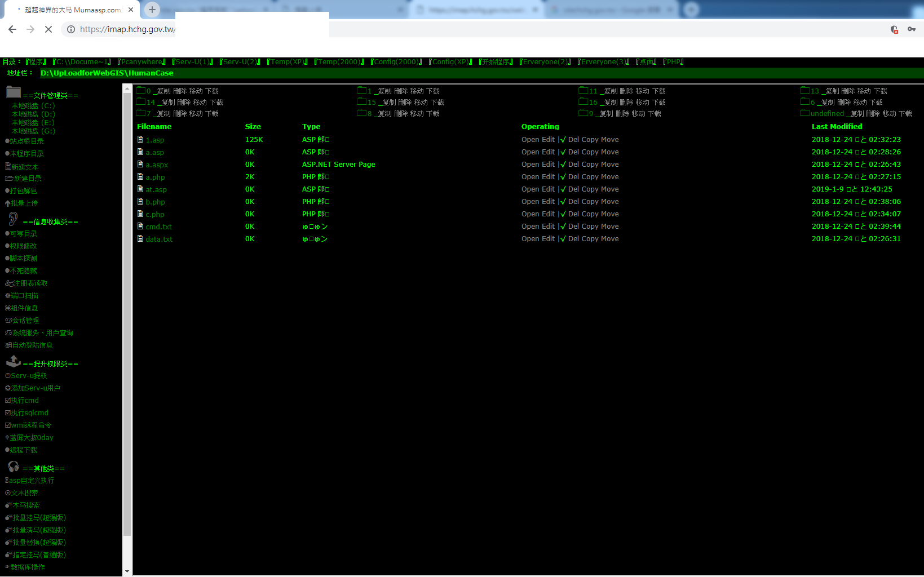Click the address path input field
Image resolution: width=924 pixels, height=577 pixels.
[481, 73]
